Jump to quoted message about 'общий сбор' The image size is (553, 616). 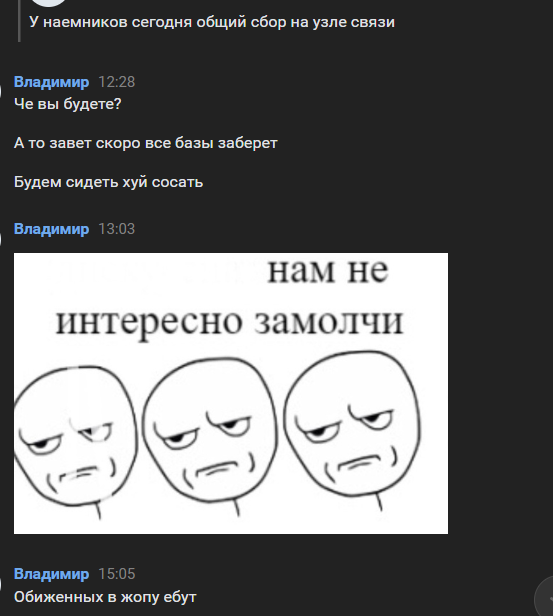(x=212, y=22)
